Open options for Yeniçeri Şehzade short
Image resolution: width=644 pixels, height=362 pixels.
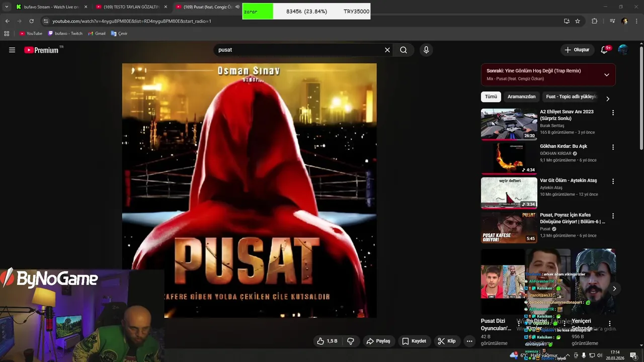click(610, 323)
